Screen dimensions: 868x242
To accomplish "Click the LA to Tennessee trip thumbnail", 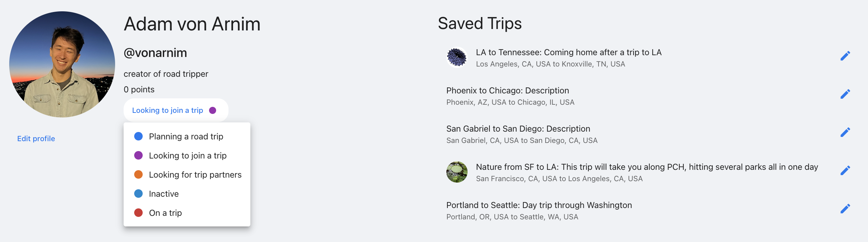I will click(457, 57).
